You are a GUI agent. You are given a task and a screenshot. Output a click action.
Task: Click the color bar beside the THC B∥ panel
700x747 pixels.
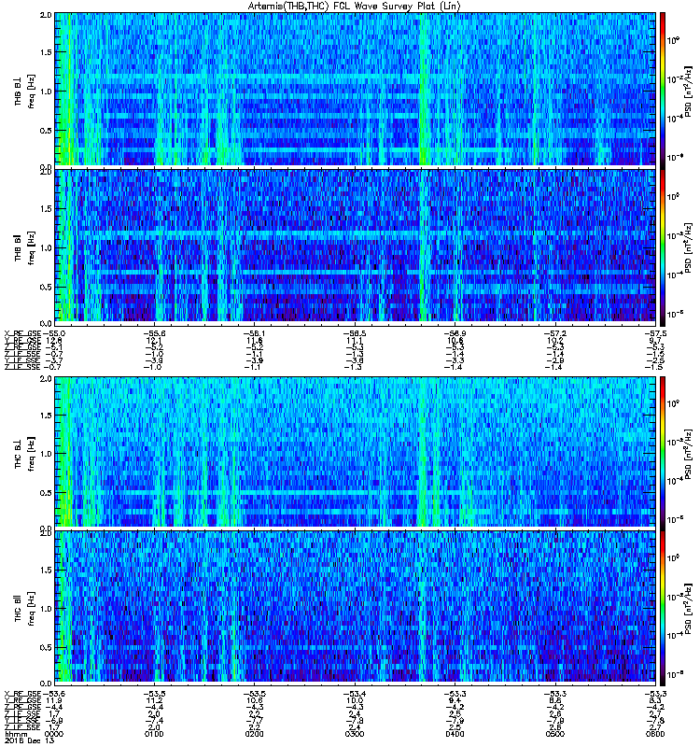click(x=662, y=608)
